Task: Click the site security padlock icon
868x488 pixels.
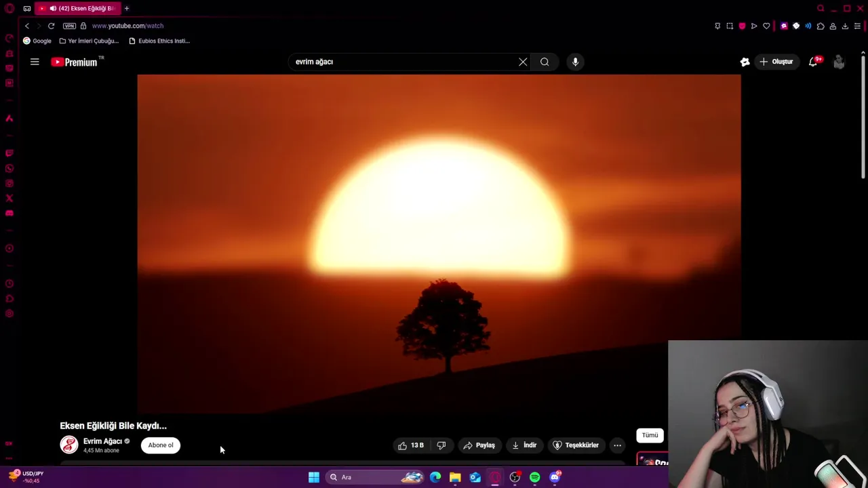Action: click(83, 26)
